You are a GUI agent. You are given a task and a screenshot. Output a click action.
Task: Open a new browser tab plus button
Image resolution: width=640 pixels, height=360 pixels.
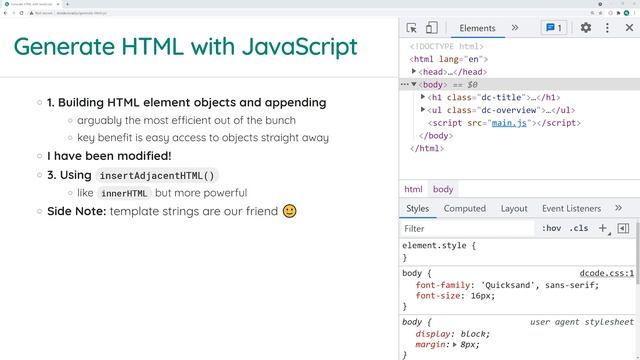point(67,4)
